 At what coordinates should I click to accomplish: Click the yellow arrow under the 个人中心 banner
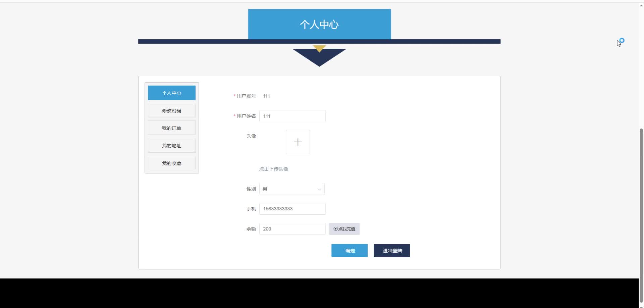point(319,48)
